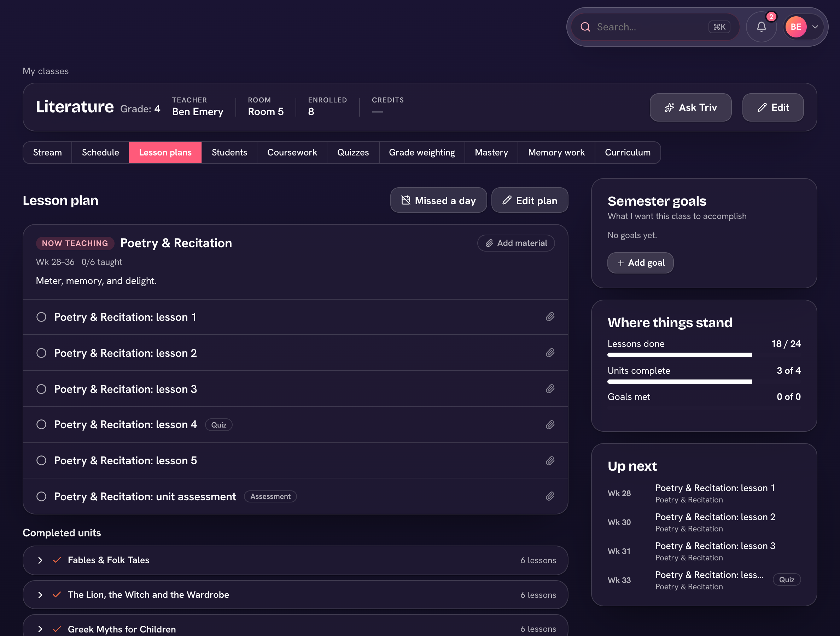
Task: Click the plus icon on Add goal
Action: pos(620,263)
